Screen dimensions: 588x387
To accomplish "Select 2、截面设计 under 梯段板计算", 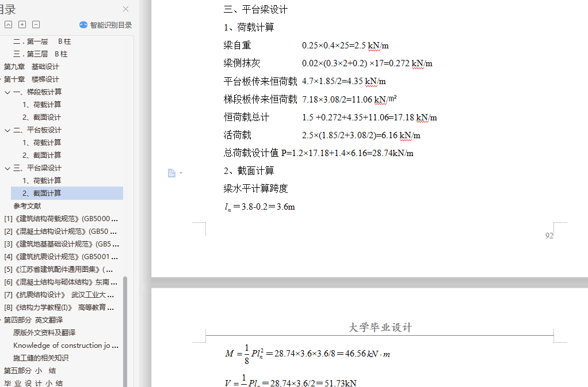I will click(41, 117).
